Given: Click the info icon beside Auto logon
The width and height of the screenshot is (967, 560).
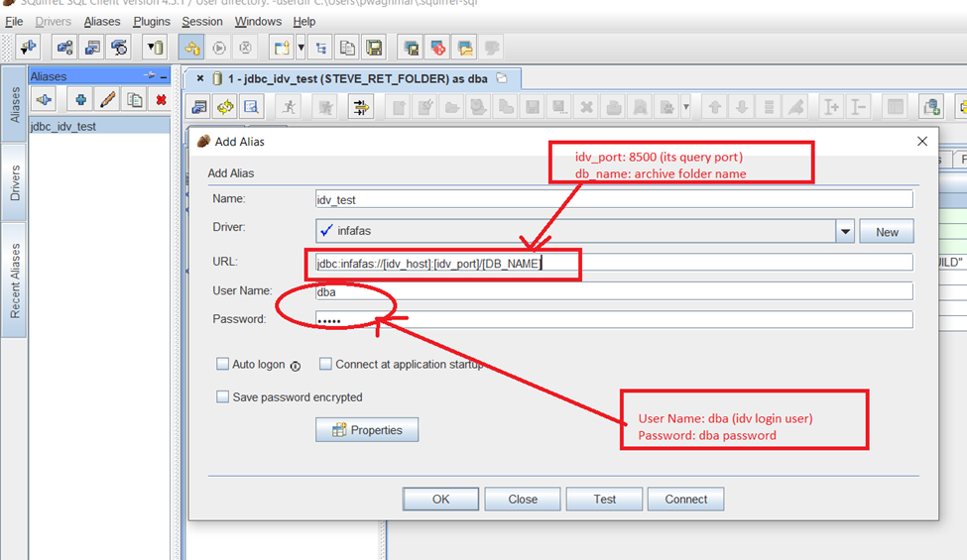Looking at the screenshot, I should [x=296, y=366].
